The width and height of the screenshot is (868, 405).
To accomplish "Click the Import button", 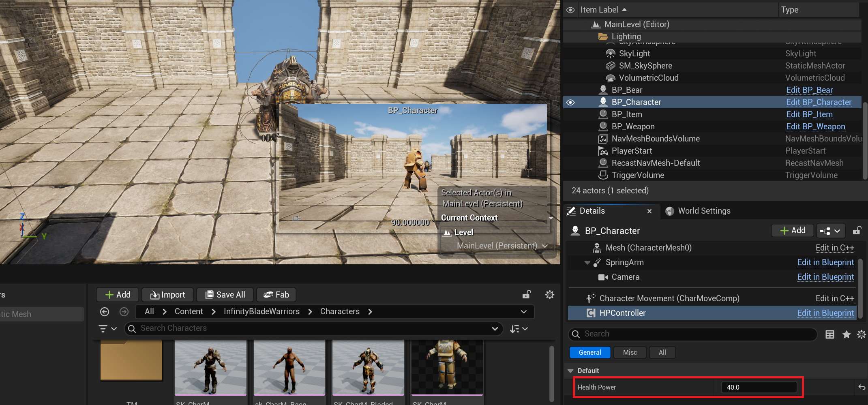I will point(167,295).
